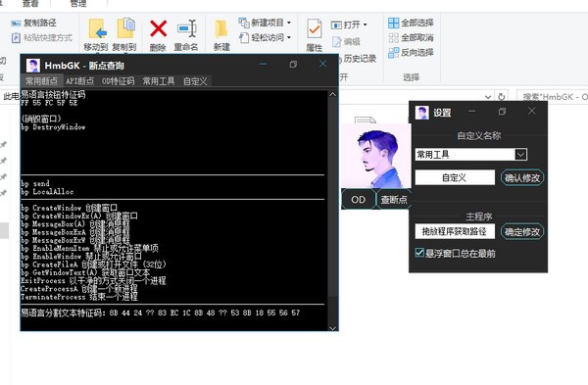This screenshot has width=588, height=385.
Task: Switch to the OD特征码 tab
Action: [119, 81]
